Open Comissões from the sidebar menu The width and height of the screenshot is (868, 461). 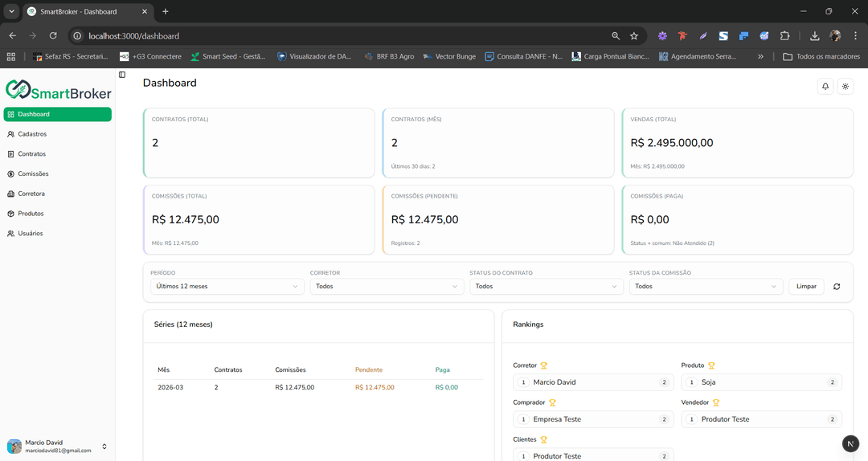[x=33, y=173]
